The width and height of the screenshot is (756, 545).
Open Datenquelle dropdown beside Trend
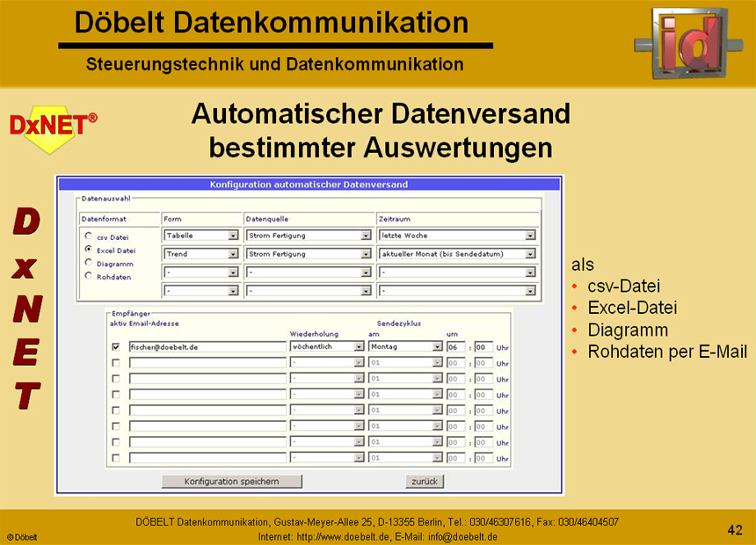309,254
